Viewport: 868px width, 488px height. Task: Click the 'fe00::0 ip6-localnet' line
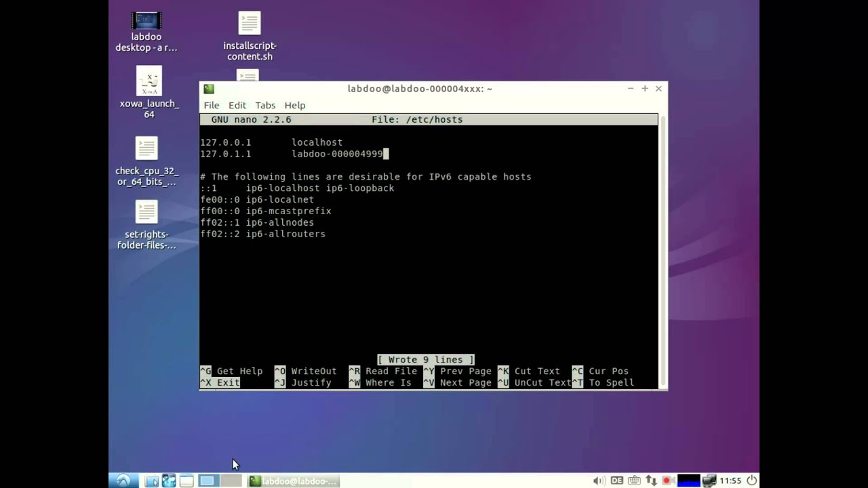click(257, 200)
